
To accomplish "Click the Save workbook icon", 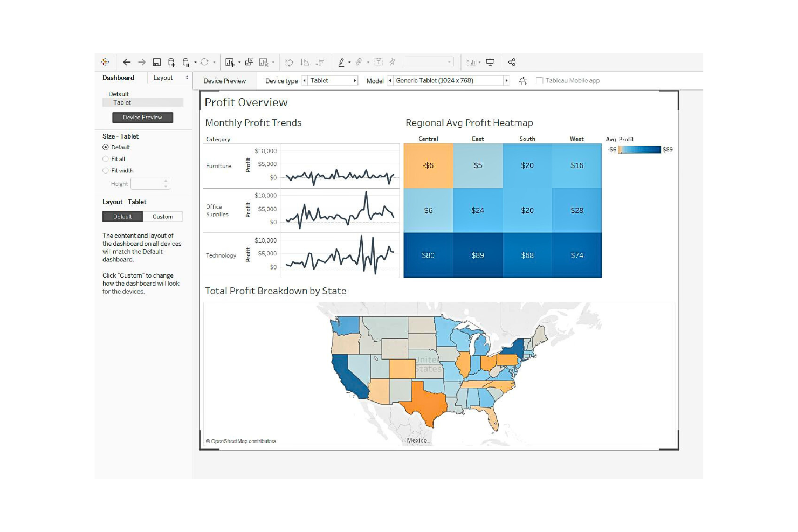I will (156, 62).
